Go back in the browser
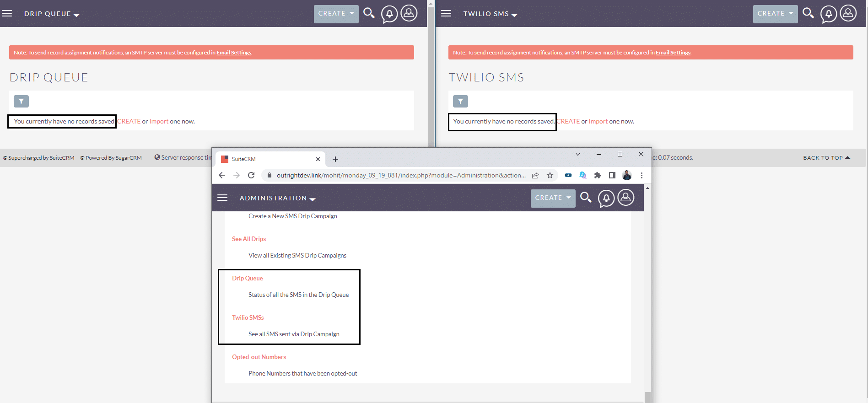The width and height of the screenshot is (868, 403). (x=222, y=175)
